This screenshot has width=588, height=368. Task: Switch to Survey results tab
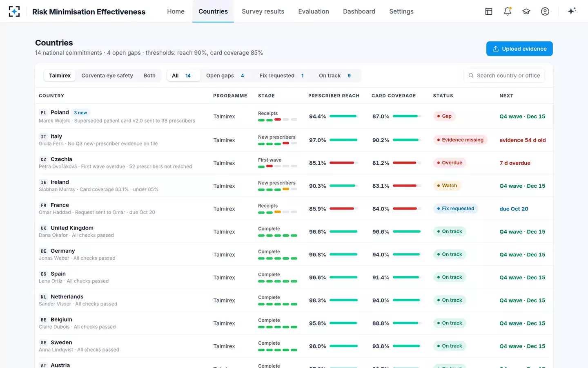click(x=263, y=11)
